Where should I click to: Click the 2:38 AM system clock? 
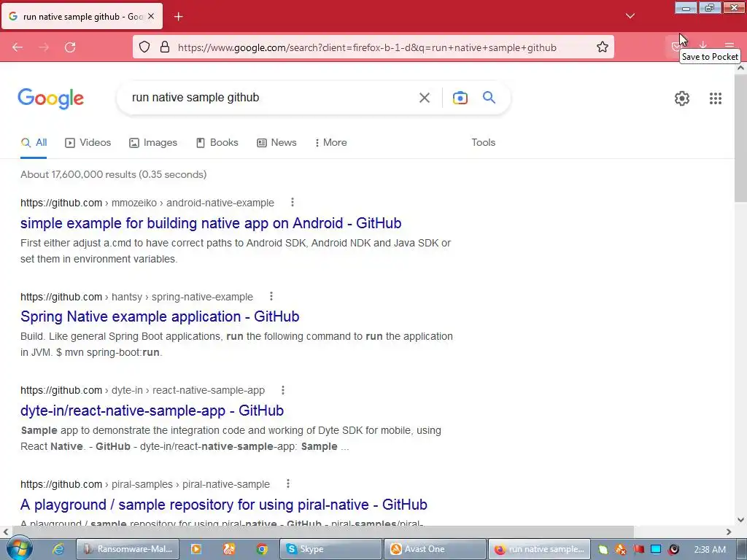(710, 550)
